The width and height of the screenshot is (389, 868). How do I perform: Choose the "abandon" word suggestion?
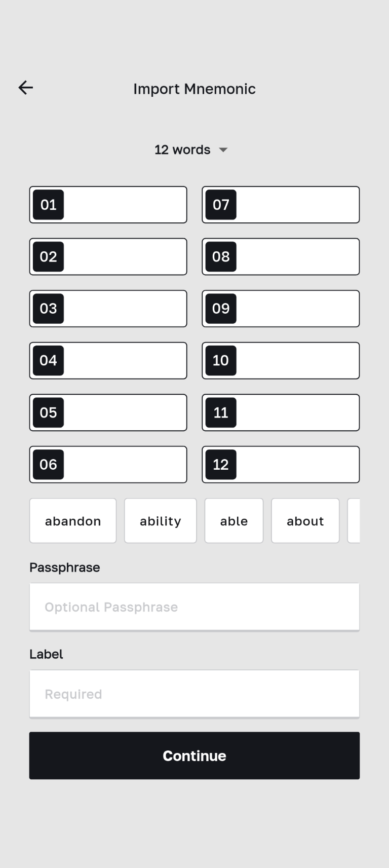tap(73, 521)
